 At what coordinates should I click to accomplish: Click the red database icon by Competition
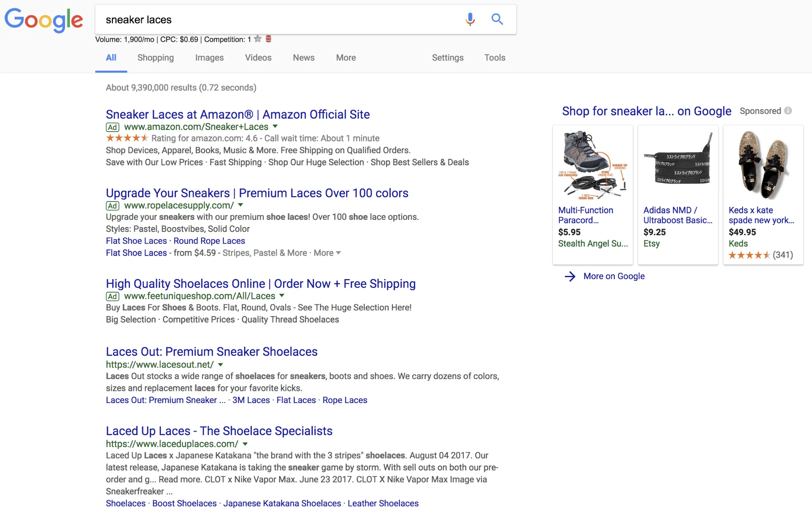(269, 39)
